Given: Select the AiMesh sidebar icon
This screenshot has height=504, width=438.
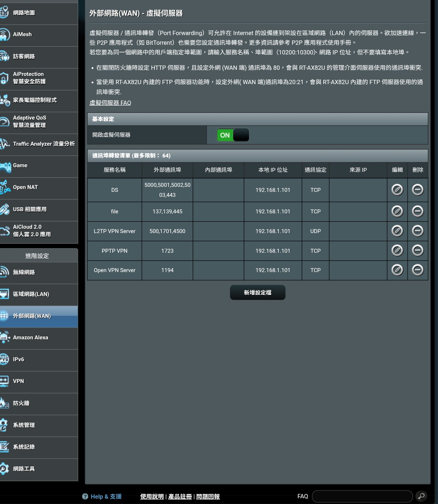Looking at the screenshot, I should tap(5, 34).
